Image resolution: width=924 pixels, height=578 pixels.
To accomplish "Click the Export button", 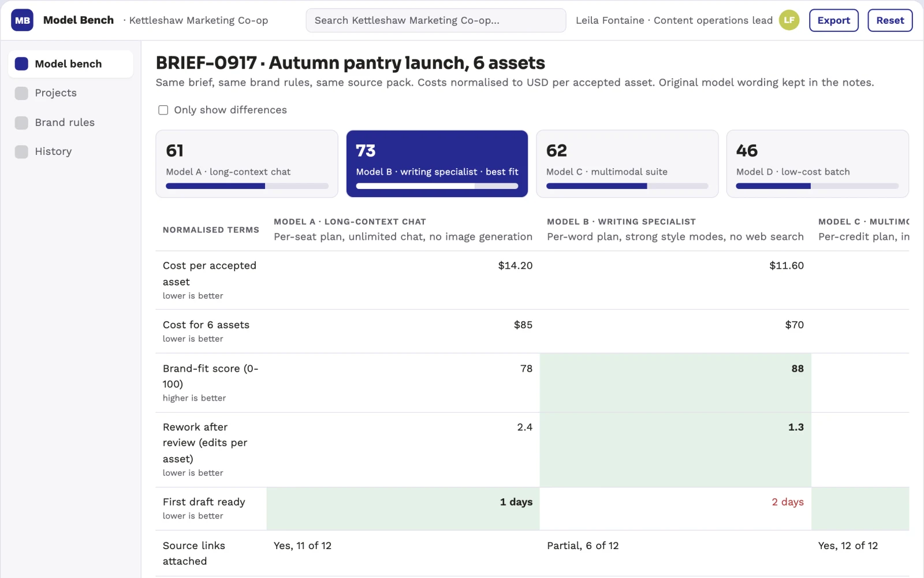I will point(833,20).
